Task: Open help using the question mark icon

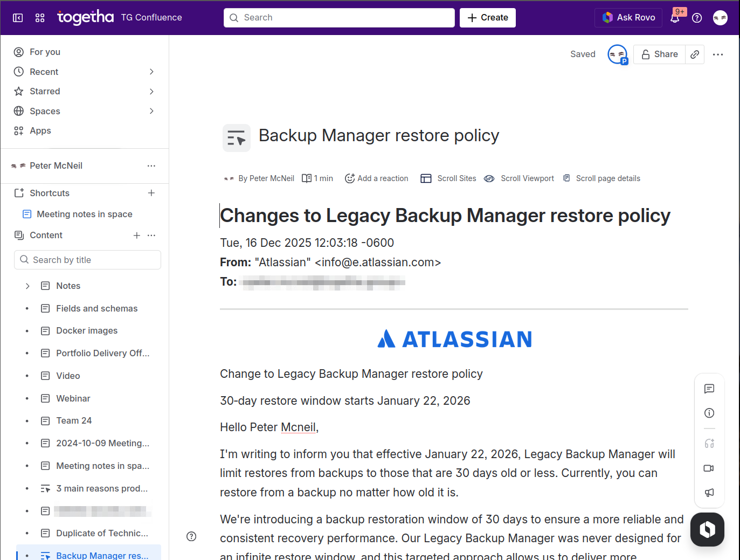Action: point(697,18)
